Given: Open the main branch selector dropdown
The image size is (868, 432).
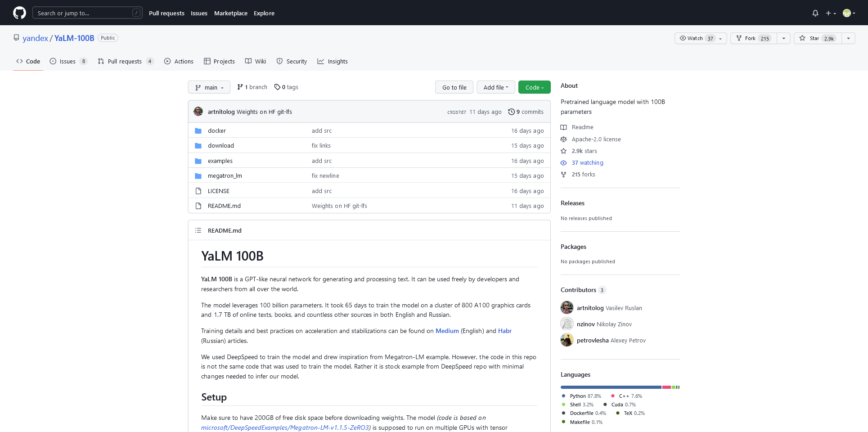Looking at the screenshot, I should [209, 87].
